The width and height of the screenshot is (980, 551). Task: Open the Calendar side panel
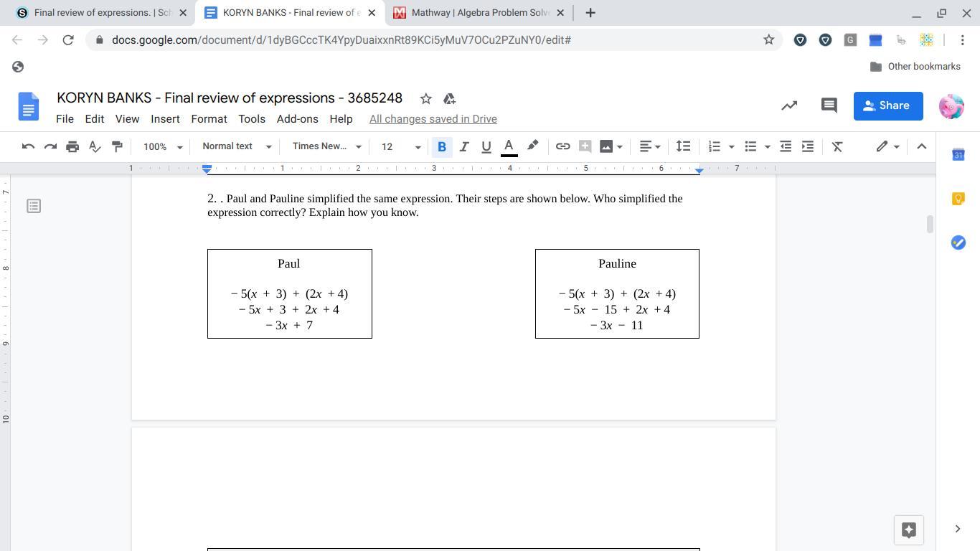[x=958, y=155]
